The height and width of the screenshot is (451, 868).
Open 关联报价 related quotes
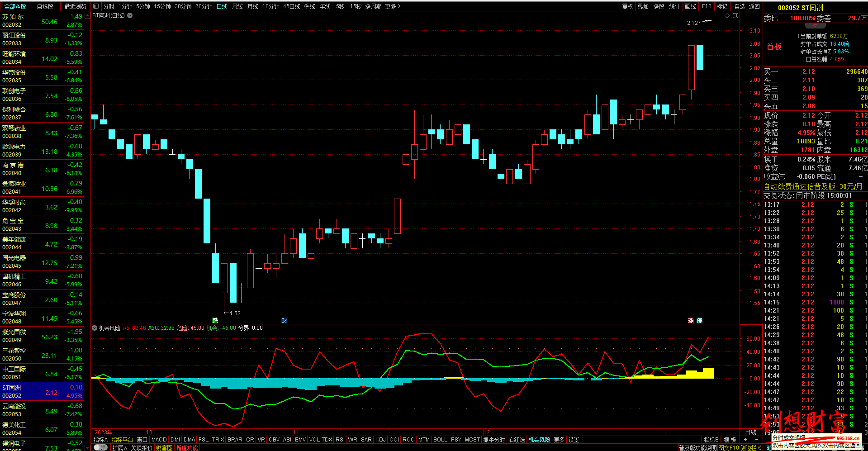point(142,447)
